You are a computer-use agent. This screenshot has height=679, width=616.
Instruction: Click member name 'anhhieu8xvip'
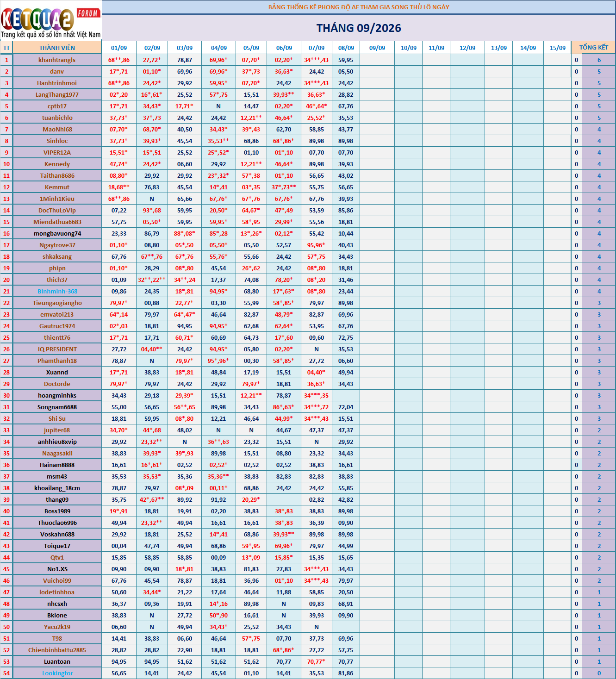[x=57, y=442]
